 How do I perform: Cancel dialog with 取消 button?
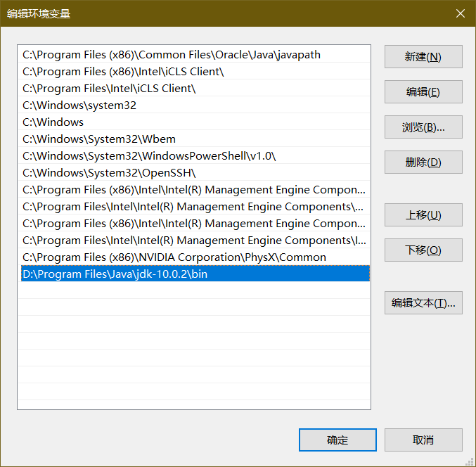(x=423, y=440)
